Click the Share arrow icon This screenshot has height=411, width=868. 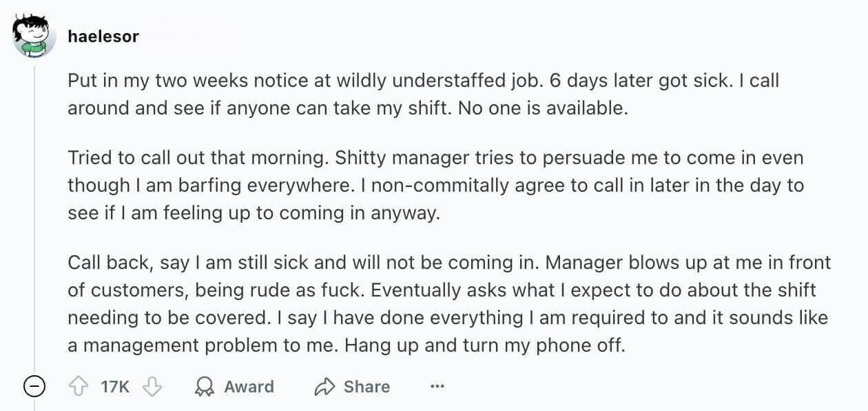click(x=324, y=387)
